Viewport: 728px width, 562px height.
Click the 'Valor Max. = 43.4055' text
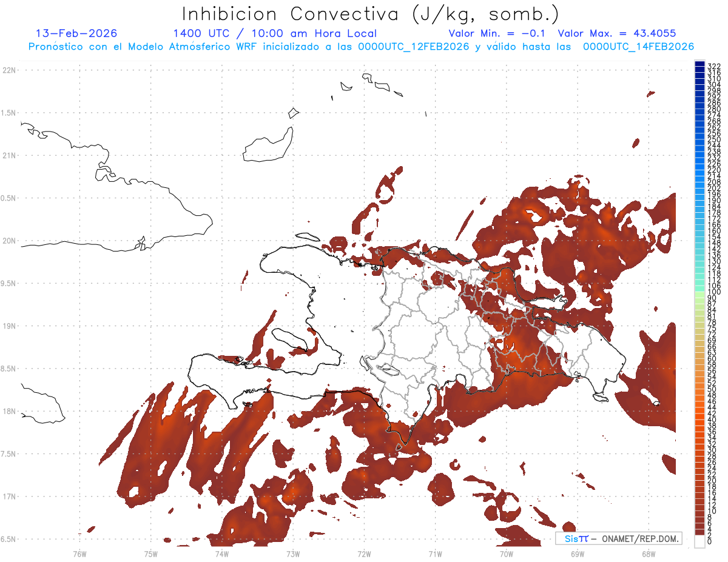(x=617, y=33)
